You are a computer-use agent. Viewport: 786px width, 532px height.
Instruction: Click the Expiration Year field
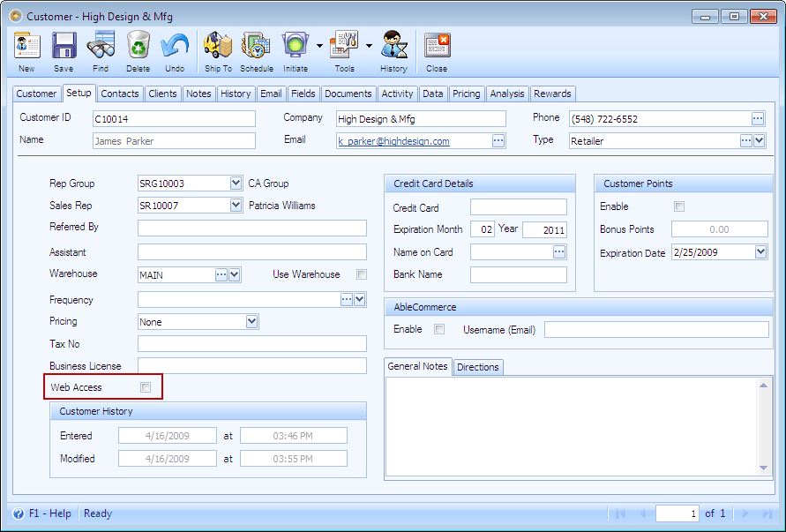544,229
